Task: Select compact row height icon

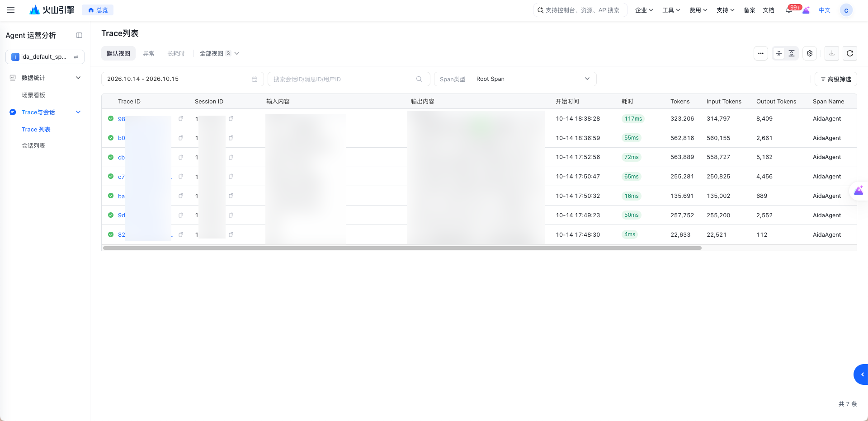Action: click(x=779, y=53)
